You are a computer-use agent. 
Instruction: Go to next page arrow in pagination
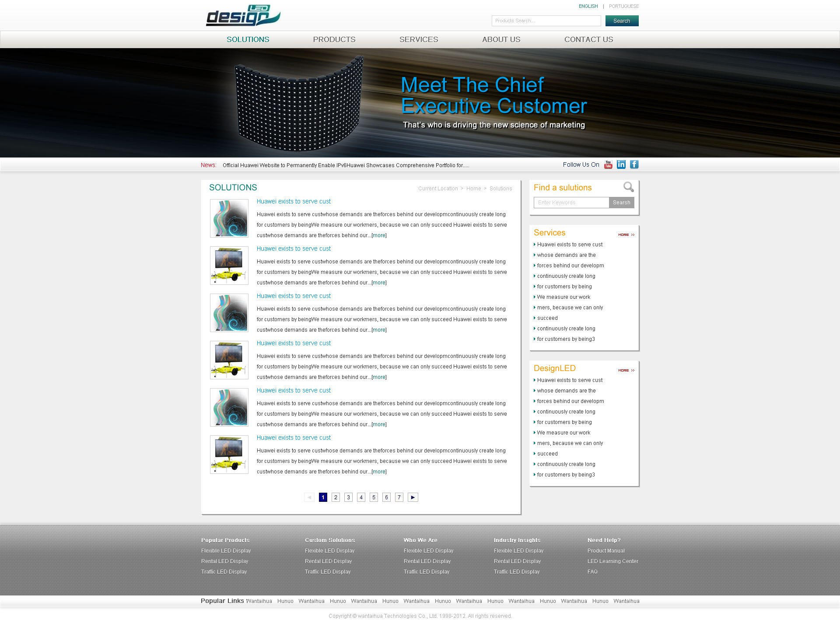click(413, 497)
